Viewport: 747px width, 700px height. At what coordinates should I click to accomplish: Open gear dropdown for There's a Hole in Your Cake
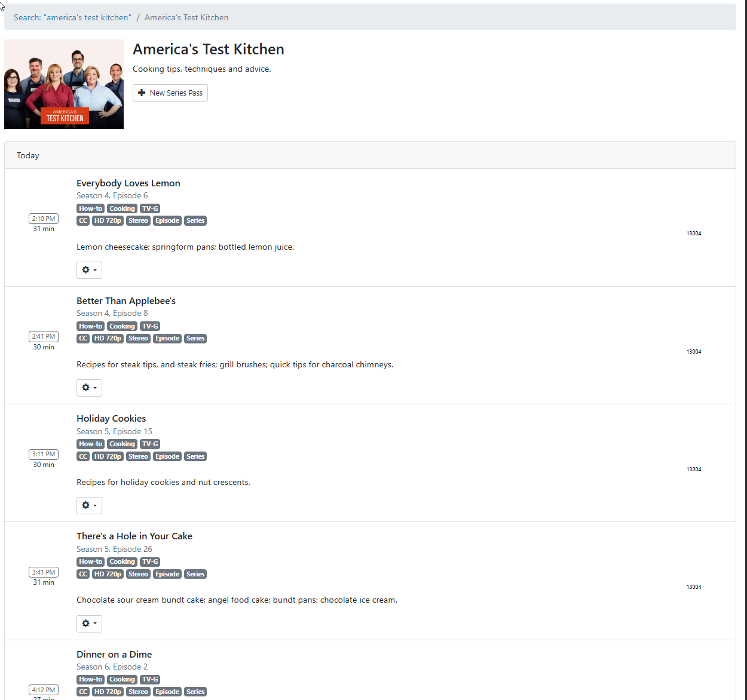pos(89,624)
